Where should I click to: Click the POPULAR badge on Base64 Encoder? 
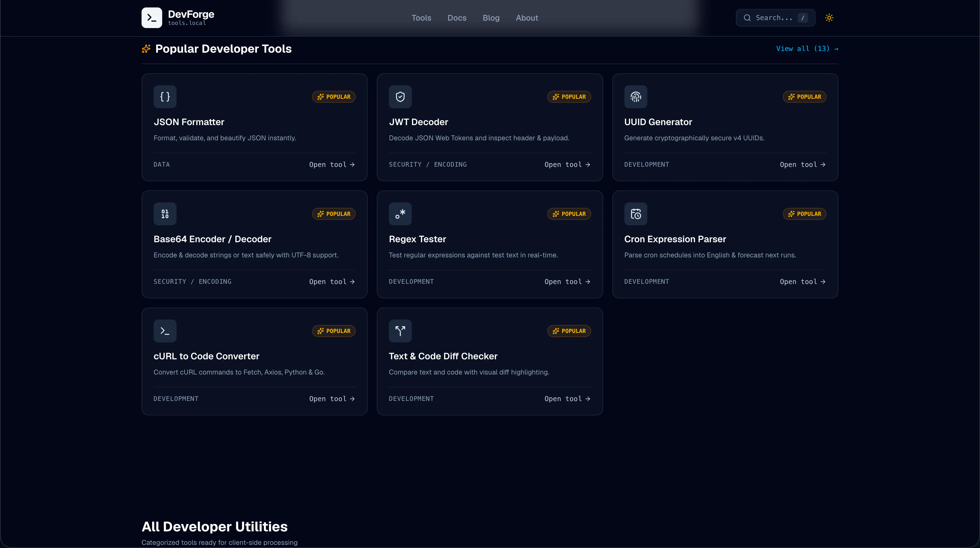coord(334,214)
